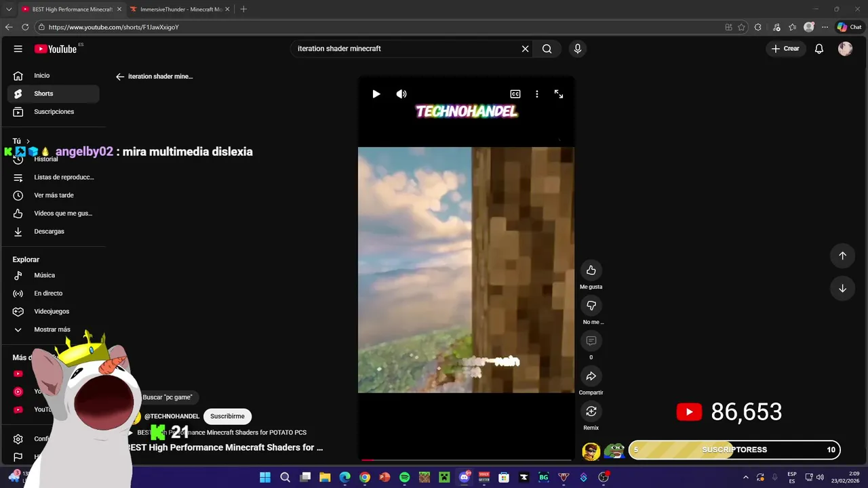Viewport: 868px width, 488px height.
Task: Select Shorts in the sidebar
Action: [53, 94]
